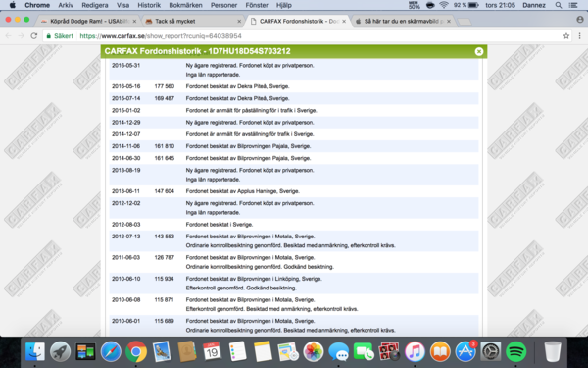The height and width of the screenshot is (368, 588).
Task: Show the 92 % battery status menu
Action: click(x=465, y=5)
